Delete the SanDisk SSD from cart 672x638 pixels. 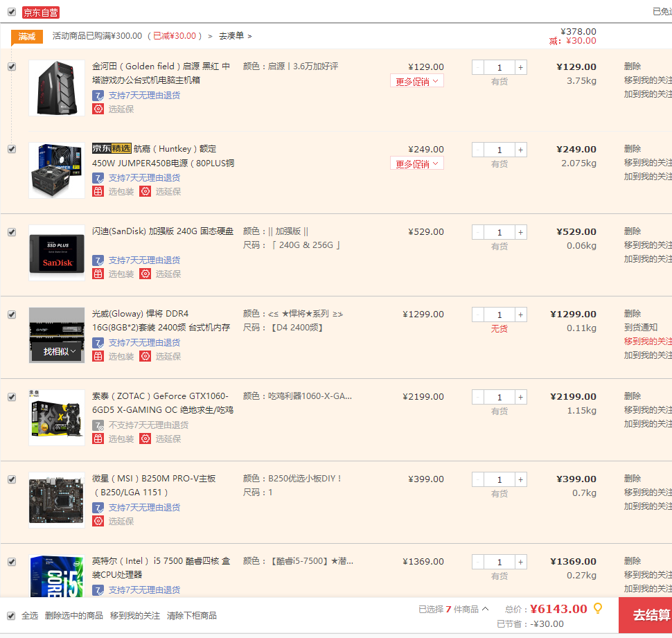tap(633, 231)
